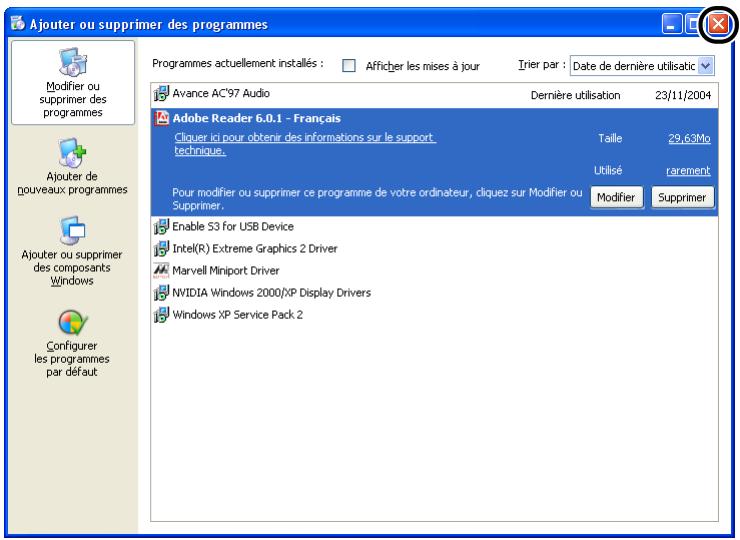Select NVIDIA Windows 2000/XP Display Drivers entry

pos(271,293)
